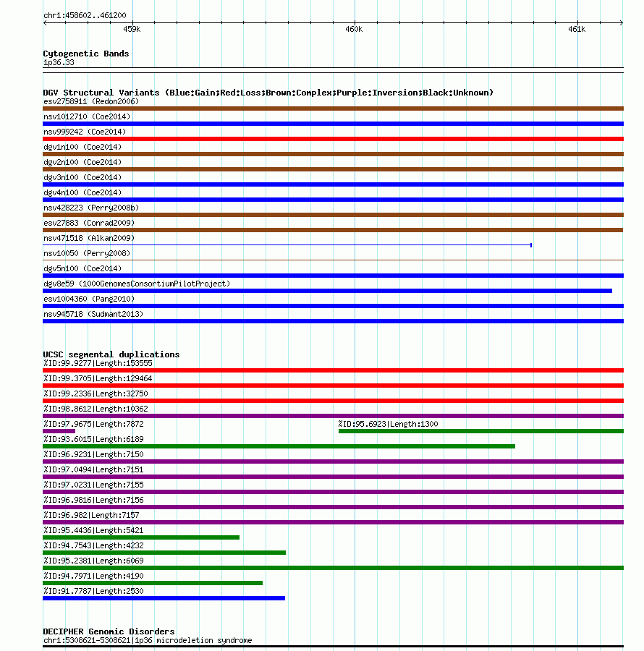Image resolution: width=644 pixels, height=651 pixels.
Task: Click %ID:96.982|Length:7157 label
Action: [x=91, y=515]
